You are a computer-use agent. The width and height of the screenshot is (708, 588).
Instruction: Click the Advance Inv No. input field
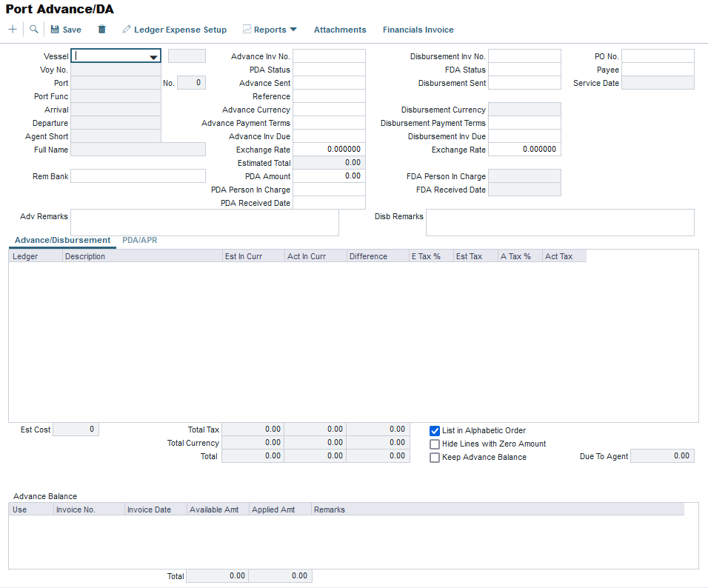tap(329, 56)
